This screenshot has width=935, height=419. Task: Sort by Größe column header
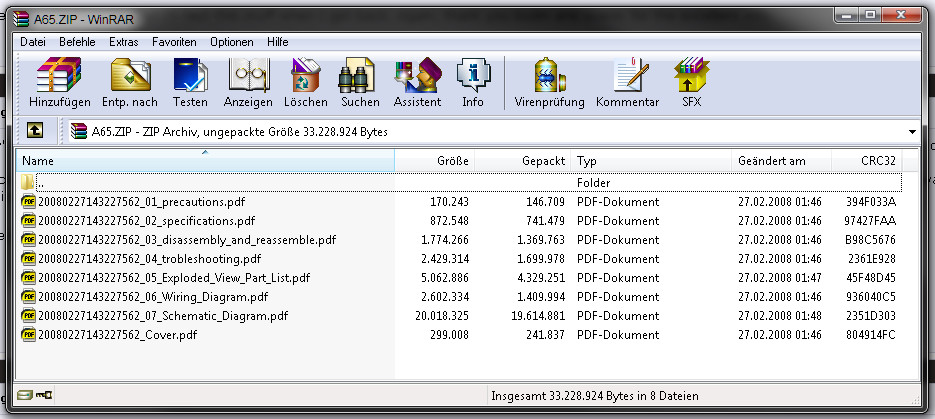pyautogui.click(x=435, y=160)
